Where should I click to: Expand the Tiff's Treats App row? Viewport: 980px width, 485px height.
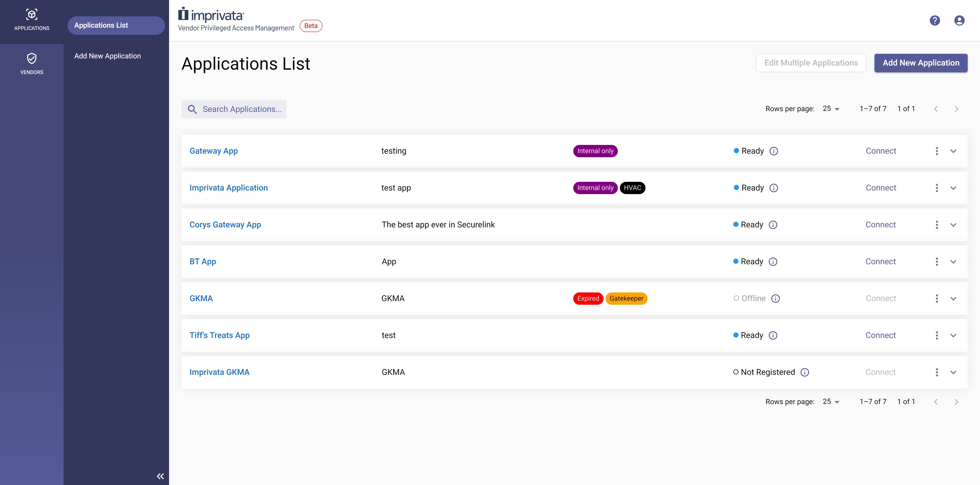click(953, 335)
